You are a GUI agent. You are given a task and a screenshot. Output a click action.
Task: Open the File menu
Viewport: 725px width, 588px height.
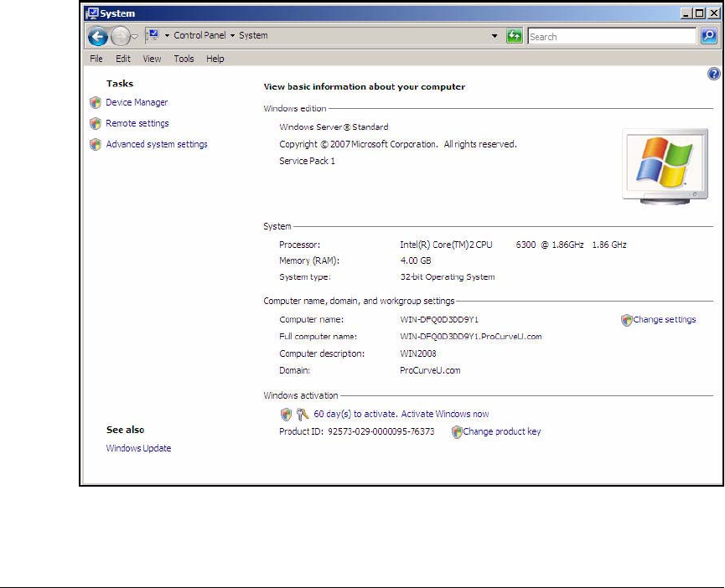pyautogui.click(x=96, y=59)
